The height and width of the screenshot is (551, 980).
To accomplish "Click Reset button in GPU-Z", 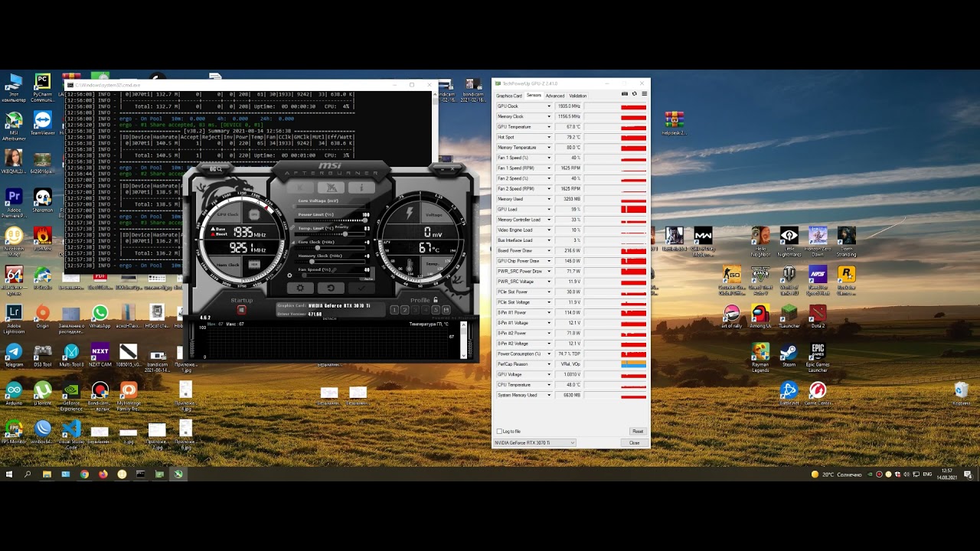I will 638,432.
